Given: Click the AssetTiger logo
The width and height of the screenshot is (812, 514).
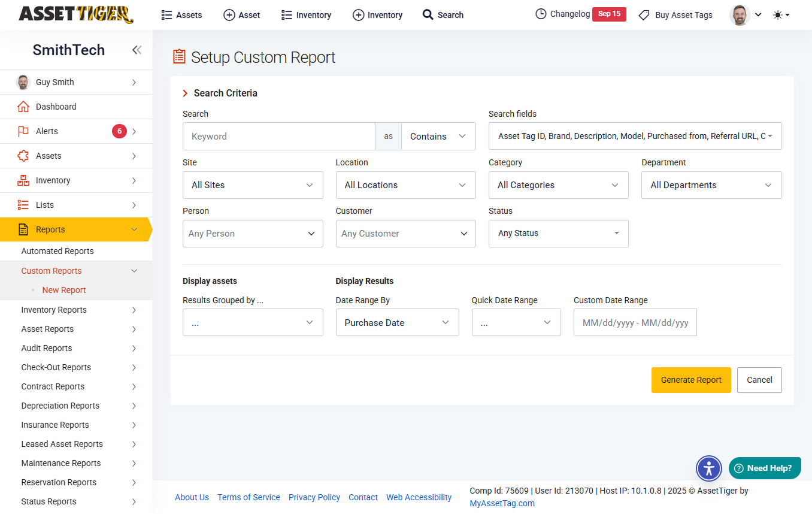Looking at the screenshot, I should [x=76, y=14].
